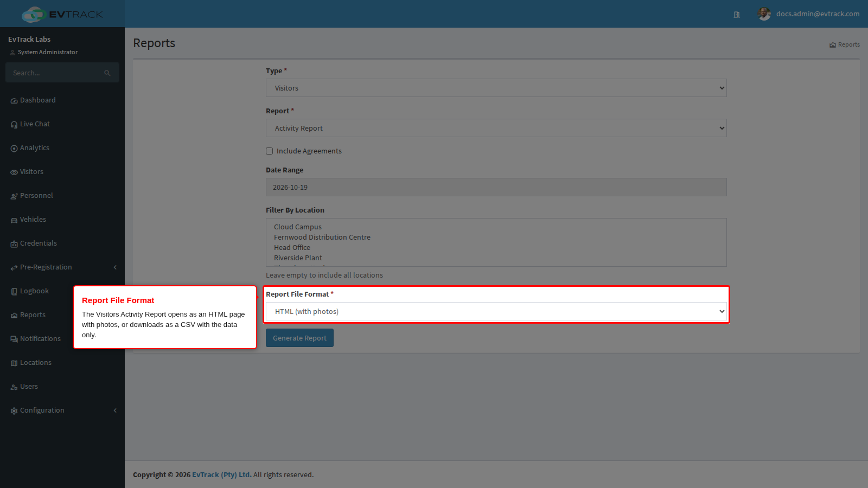868x488 pixels.
Task: Click the sidebar Search field
Action: 62,73
